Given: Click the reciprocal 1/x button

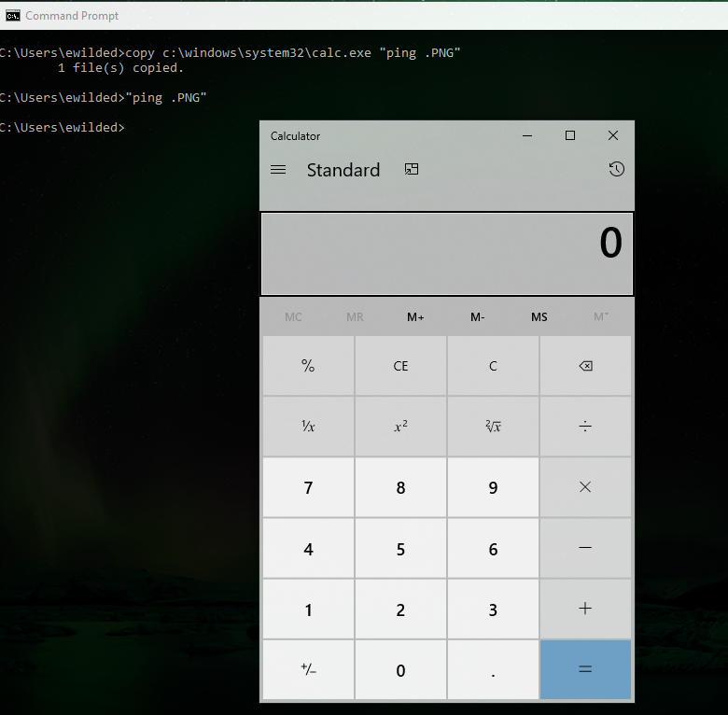Looking at the screenshot, I should tap(308, 427).
